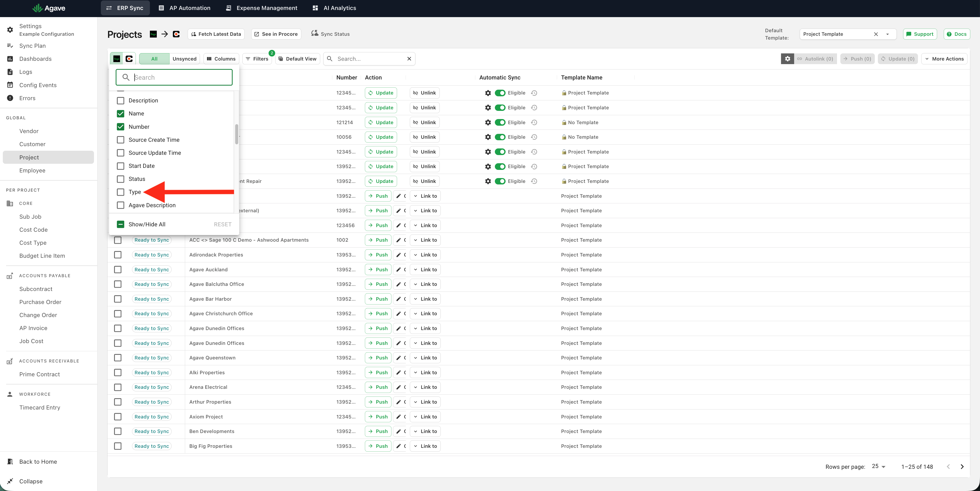
Task: Open the More Actions dropdown
Action: pos(944,59)
